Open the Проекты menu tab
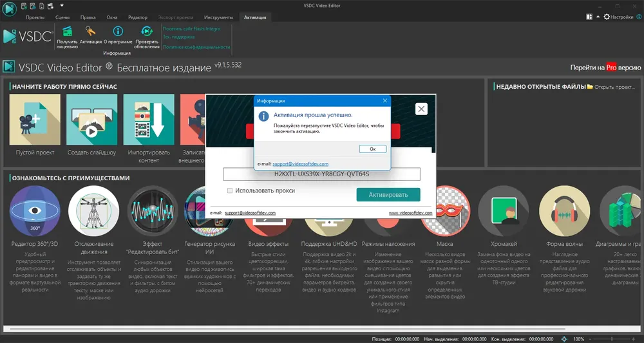Image resolution: width=644 pixels, height=343 pixels. point(35,17)
